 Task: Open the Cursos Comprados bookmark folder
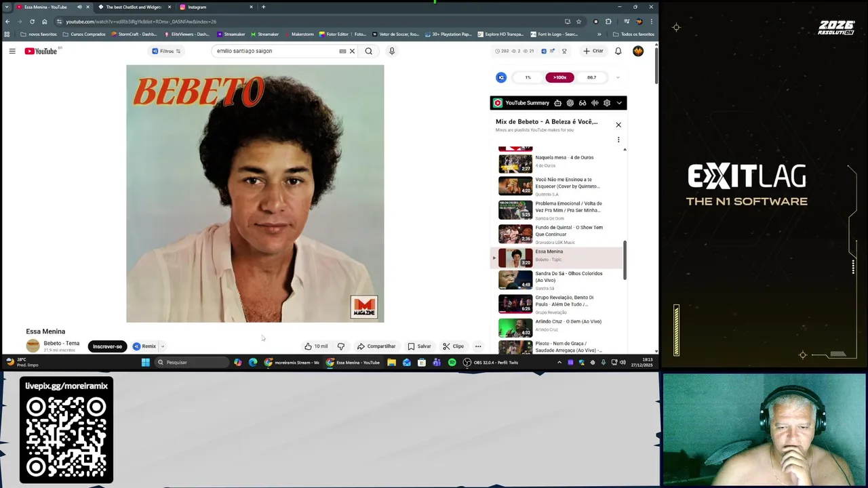point(84,34)
